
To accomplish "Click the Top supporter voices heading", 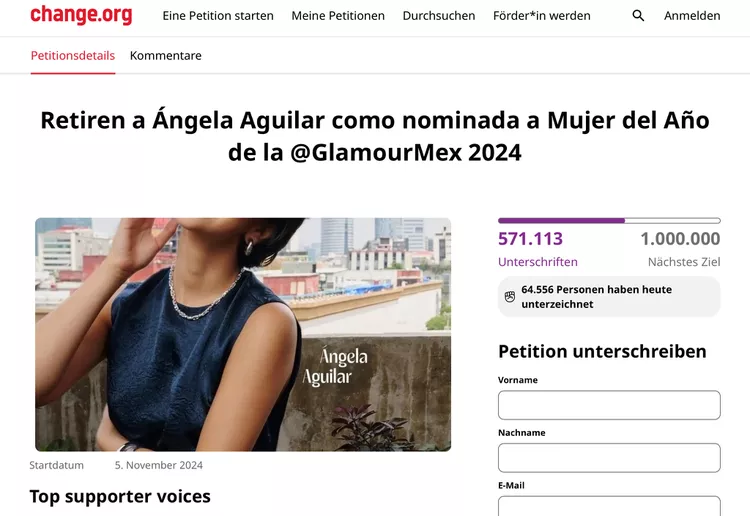I will (x=120, y=496).
